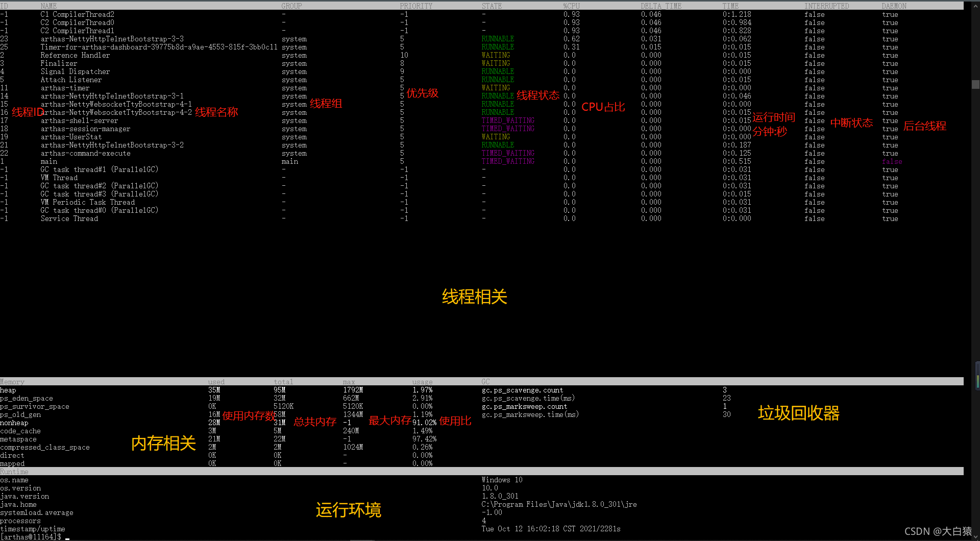Click the 'main' entry in the NAME column

tap(48, 161)
